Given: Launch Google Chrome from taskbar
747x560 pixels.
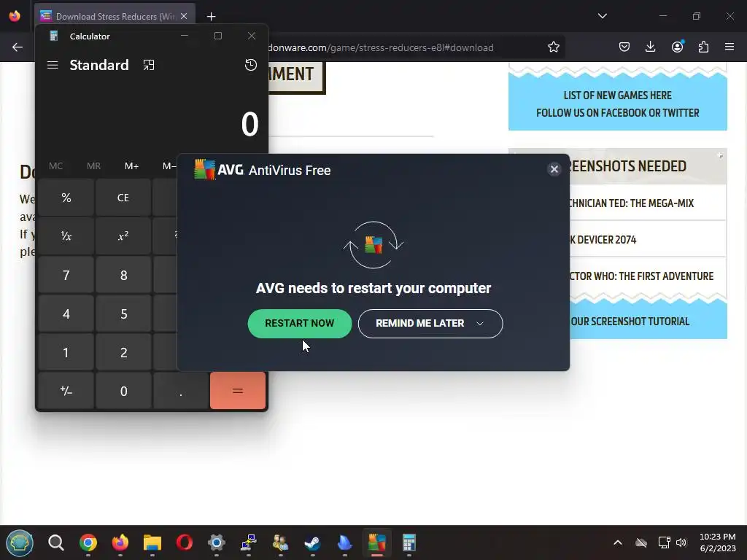Looking at the screenshot, I should 88,542.
